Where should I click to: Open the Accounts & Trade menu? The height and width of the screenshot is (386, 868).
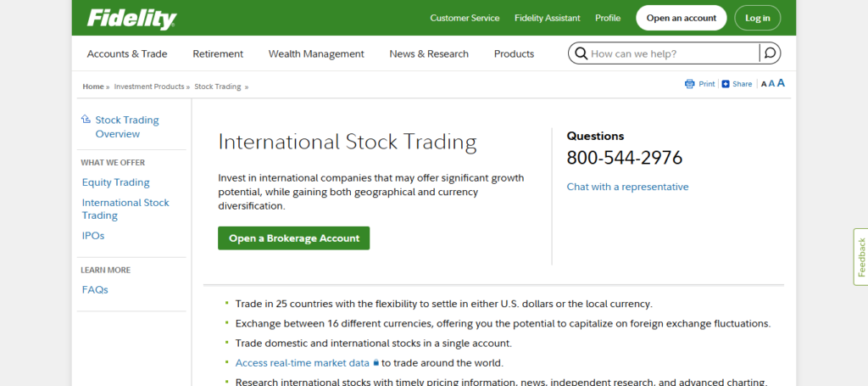tap(127, 53)
